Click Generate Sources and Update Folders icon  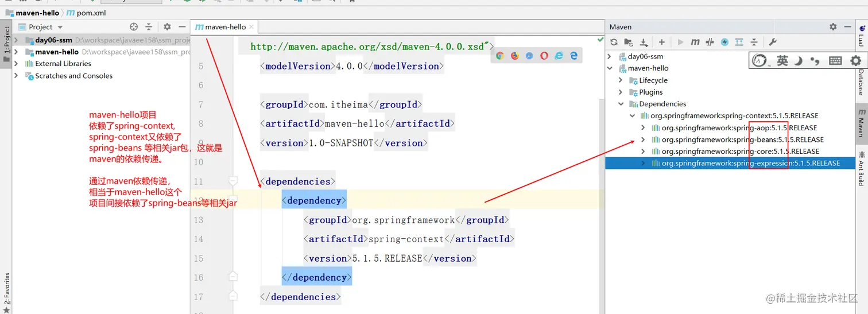(629, 42)
